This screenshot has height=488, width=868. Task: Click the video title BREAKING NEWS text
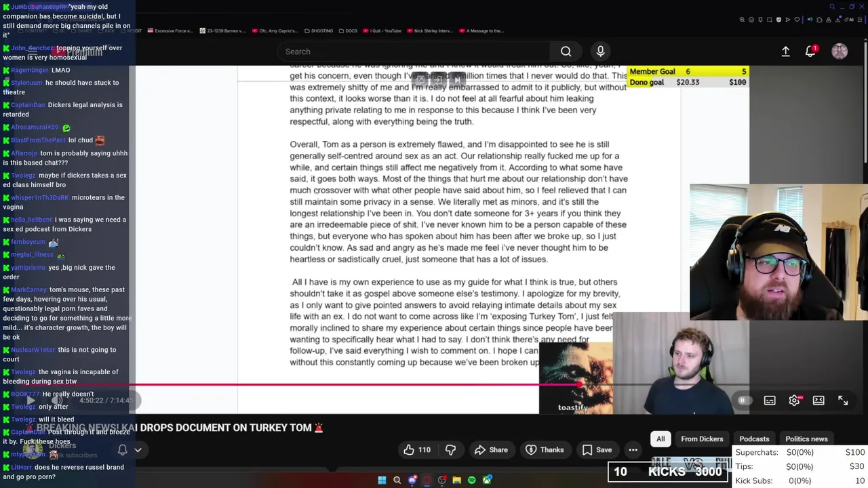(179, 428)
